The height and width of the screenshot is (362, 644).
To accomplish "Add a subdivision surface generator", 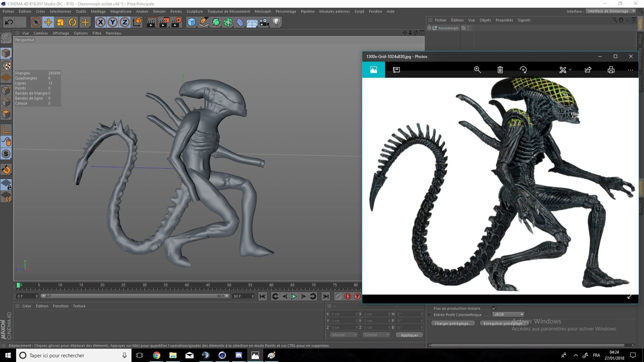I will 216,22.
